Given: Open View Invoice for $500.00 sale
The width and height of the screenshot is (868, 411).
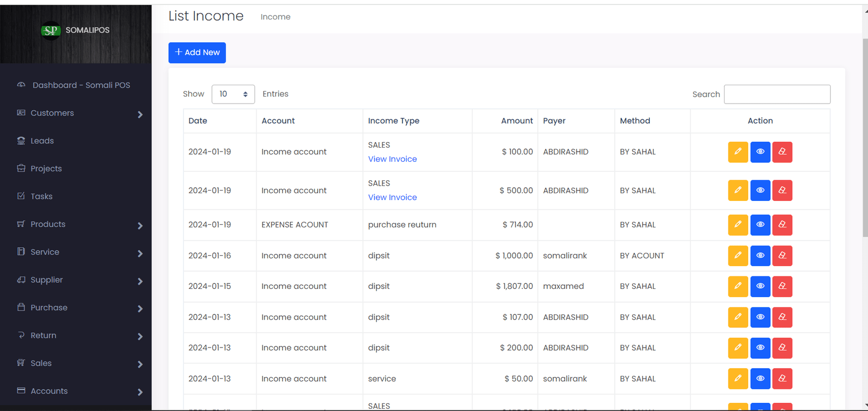Looking at the screenshot, I should [392, 197].
